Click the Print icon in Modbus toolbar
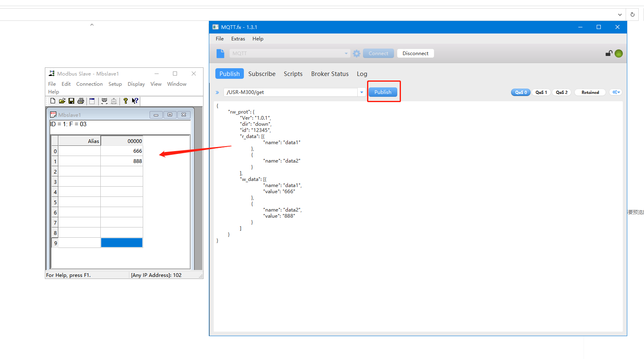Screen dimensions: 644x359 coord(81,101)
